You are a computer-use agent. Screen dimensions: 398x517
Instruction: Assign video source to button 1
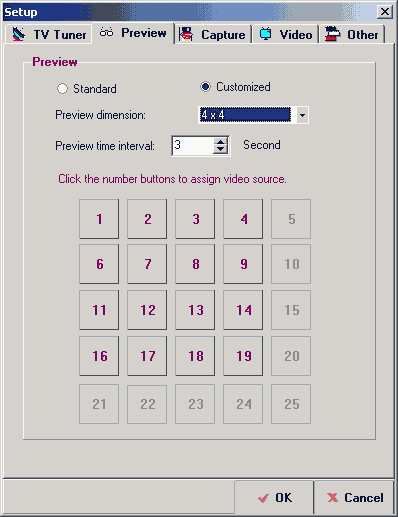click(99, 219)
